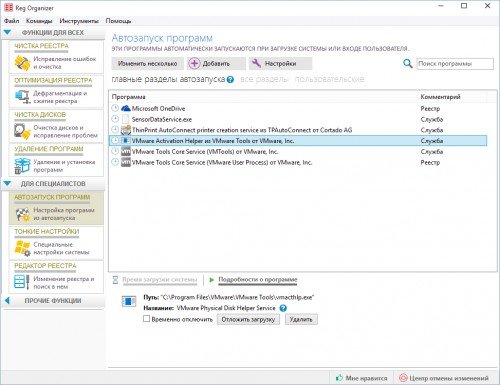
Task: Open the Файл menu
Action: coord(11,21)
